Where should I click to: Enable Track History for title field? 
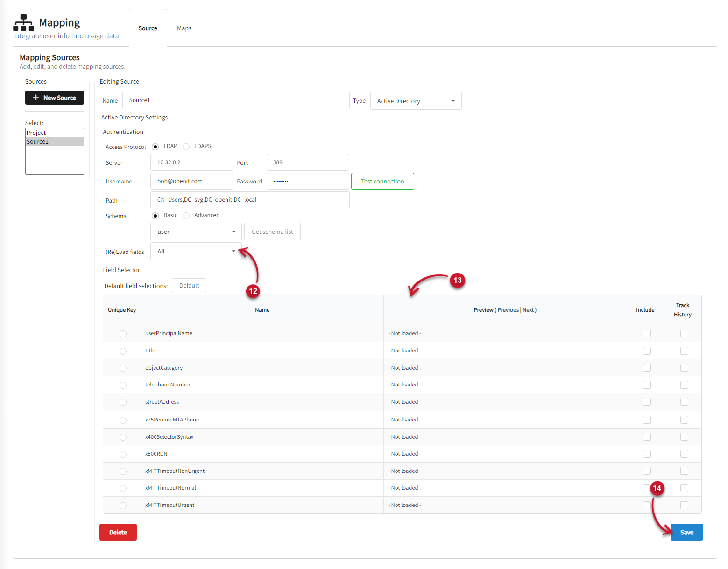pyautogui.click(x=684, y=351)
